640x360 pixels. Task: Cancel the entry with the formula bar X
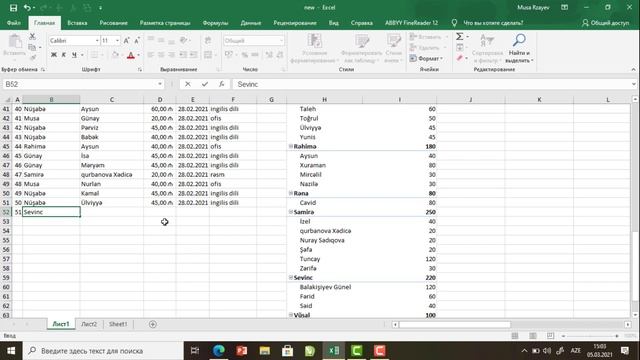coord(187,84)
